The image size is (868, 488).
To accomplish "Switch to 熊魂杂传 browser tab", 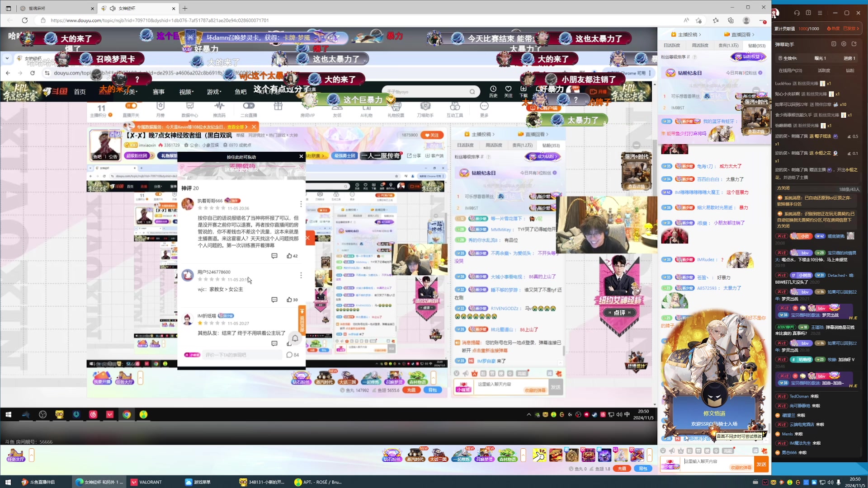I will (57, 8).
